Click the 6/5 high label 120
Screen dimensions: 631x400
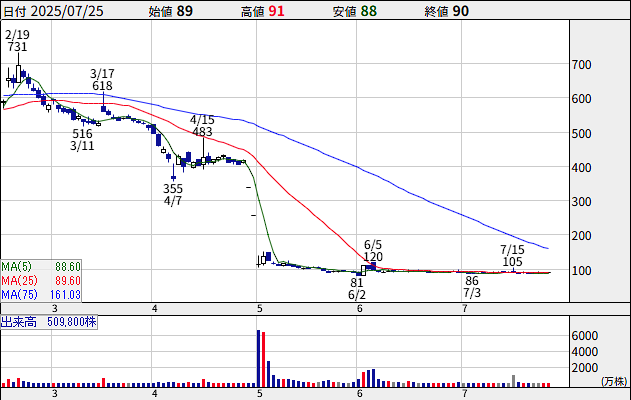[x=373, y=257]
